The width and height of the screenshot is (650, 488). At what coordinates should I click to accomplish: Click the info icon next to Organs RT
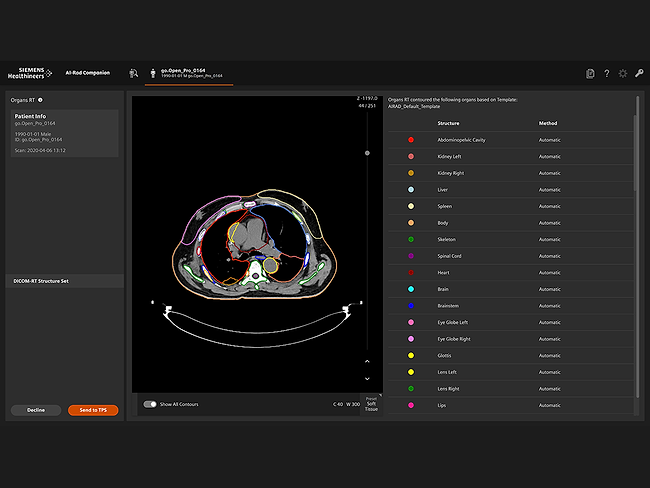click(40, 100)
